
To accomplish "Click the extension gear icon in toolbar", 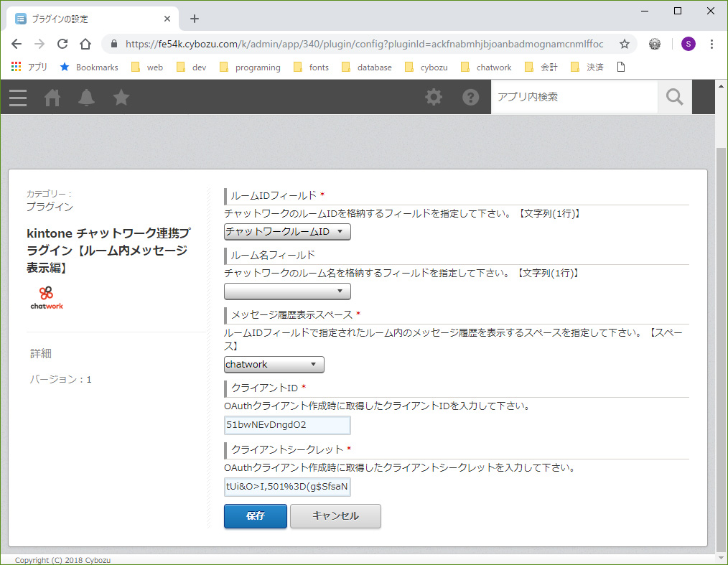I will coord(655,44).
